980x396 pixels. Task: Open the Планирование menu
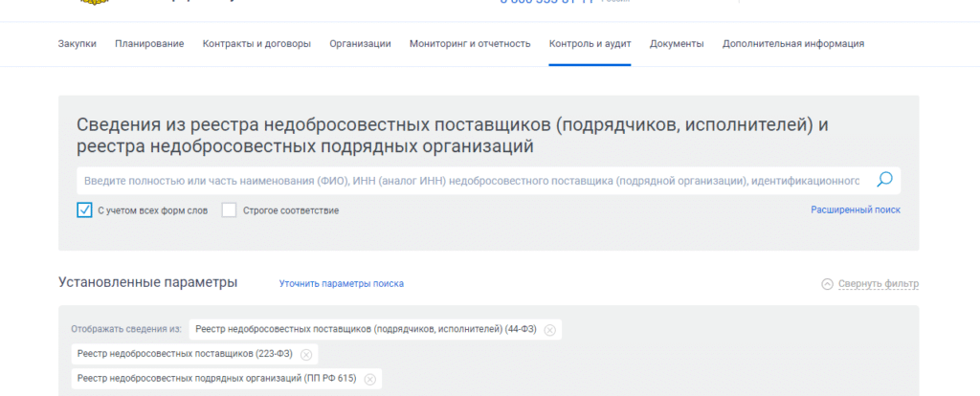coord(149,44)
